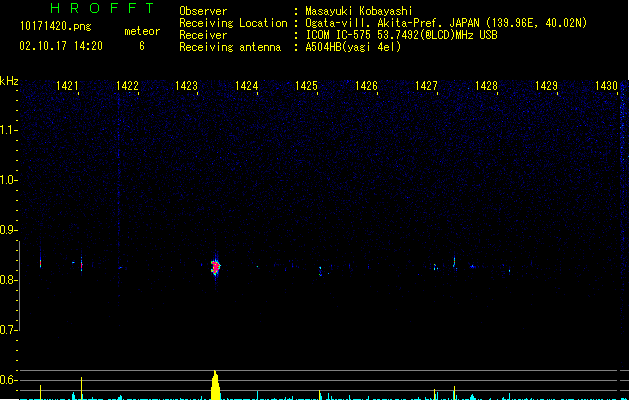
Task: Click the 0.6 frequency axis label
Action: 9,380
